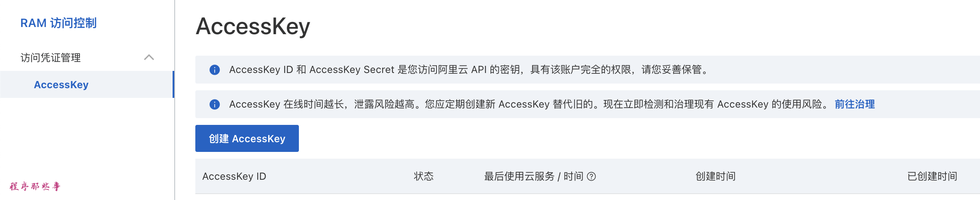Click the 最后使用云服务 / 时间 column header

pos(533,176)
